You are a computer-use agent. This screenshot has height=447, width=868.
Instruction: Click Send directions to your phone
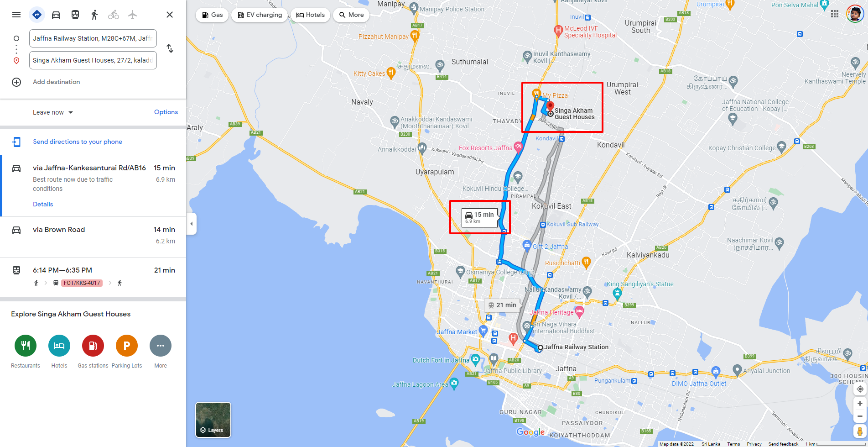(x=78, y=142)
